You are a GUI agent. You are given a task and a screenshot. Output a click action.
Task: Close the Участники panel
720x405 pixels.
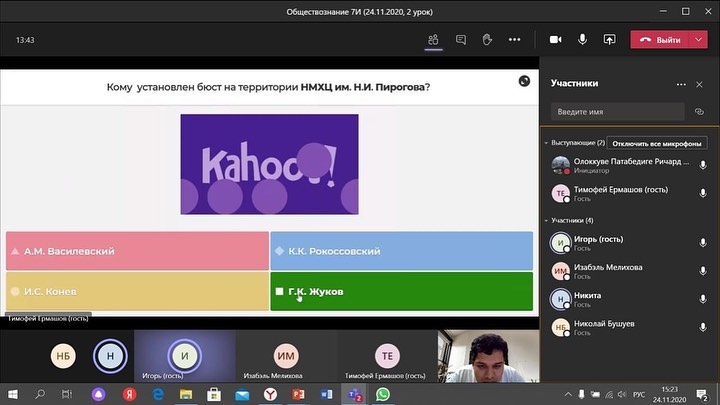(x=699, y=84)
